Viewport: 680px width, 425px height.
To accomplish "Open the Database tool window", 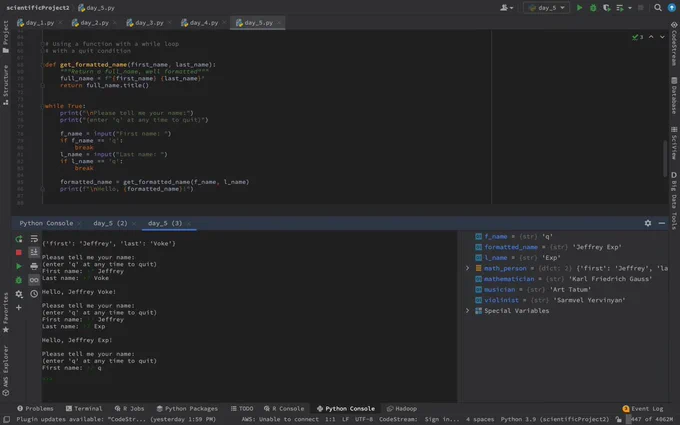I will (674, 95).
